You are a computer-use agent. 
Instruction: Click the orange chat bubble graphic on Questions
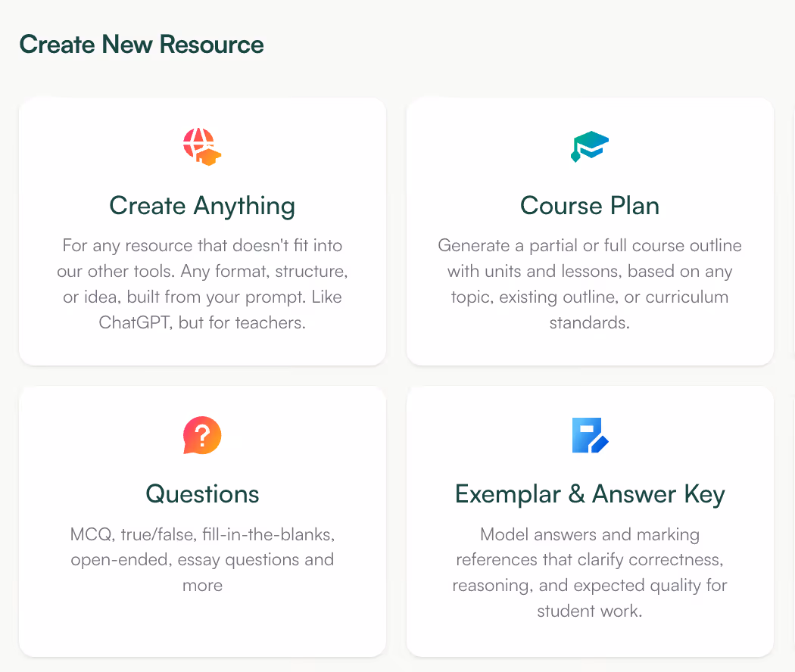tap(201, 435)
